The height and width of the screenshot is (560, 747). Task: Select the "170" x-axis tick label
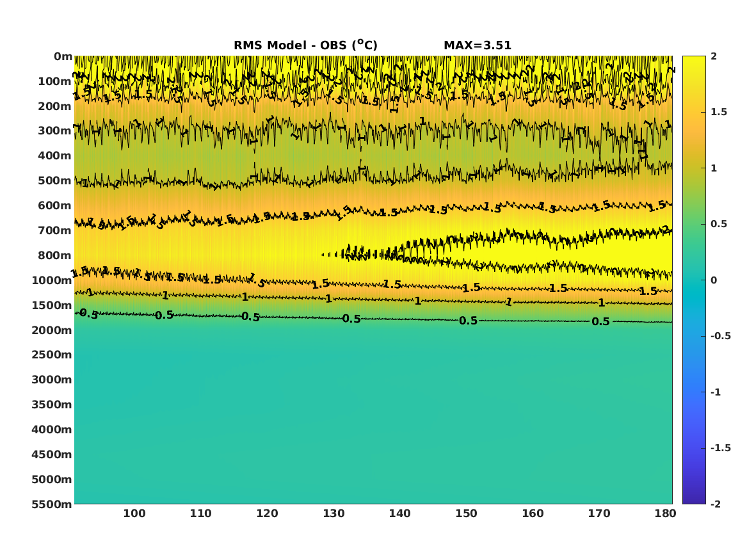[x=599, y=513]
